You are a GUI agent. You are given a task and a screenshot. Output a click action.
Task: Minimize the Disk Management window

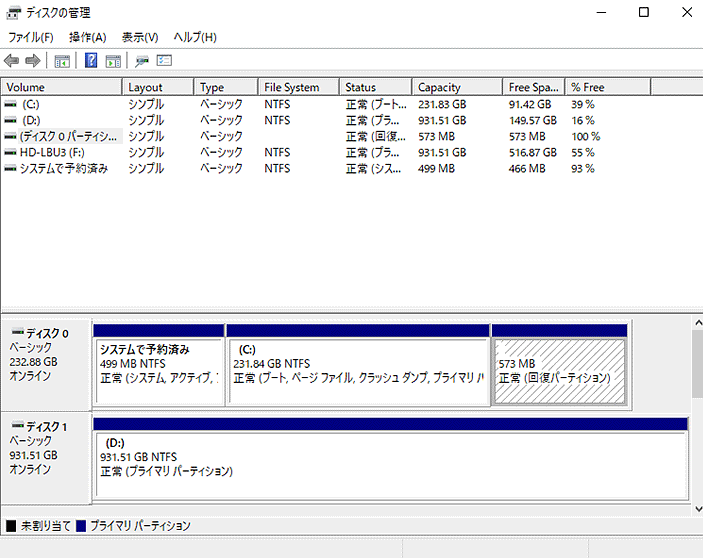601,12
